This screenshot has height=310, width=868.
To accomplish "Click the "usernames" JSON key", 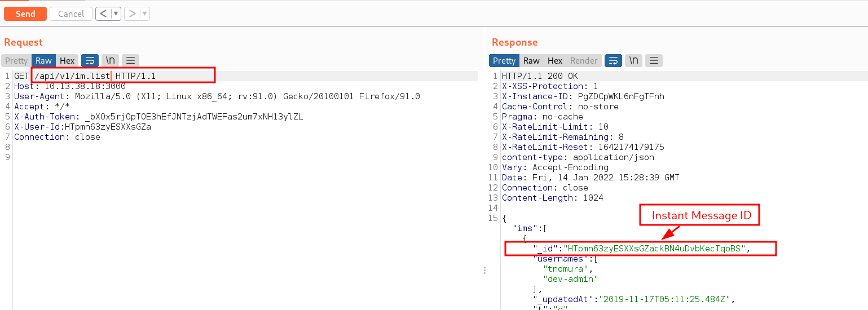I will tap(560, 259).
